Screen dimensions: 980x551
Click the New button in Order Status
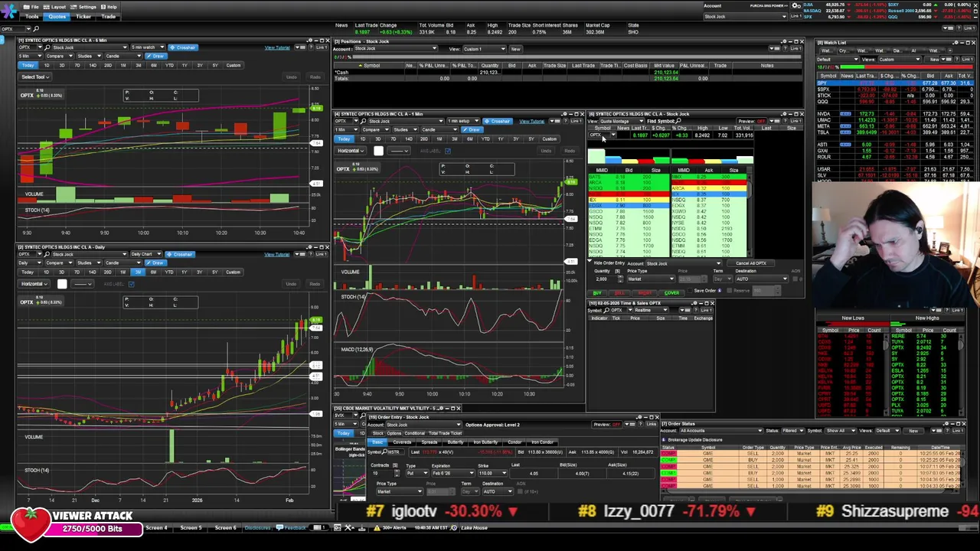point(913,430)
